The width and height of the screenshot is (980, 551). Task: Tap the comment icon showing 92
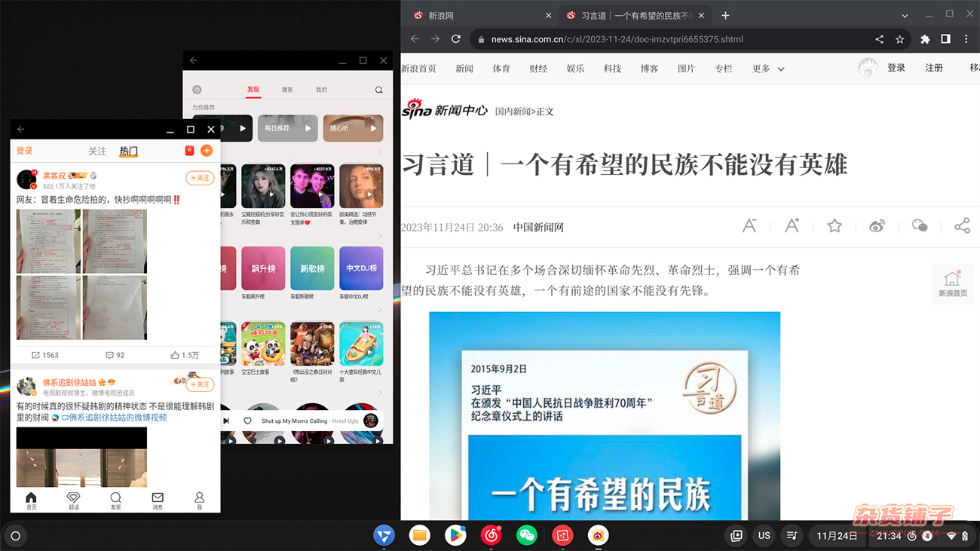point(109,355)
